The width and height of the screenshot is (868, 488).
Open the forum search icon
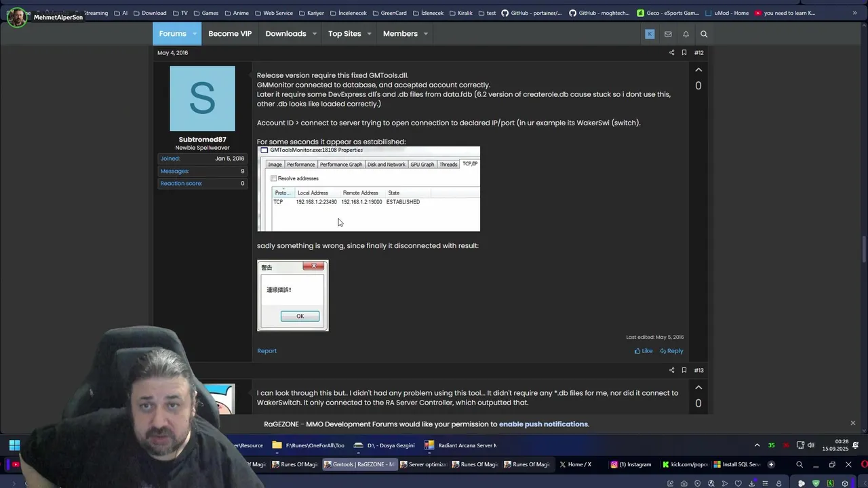click(704, 34)
